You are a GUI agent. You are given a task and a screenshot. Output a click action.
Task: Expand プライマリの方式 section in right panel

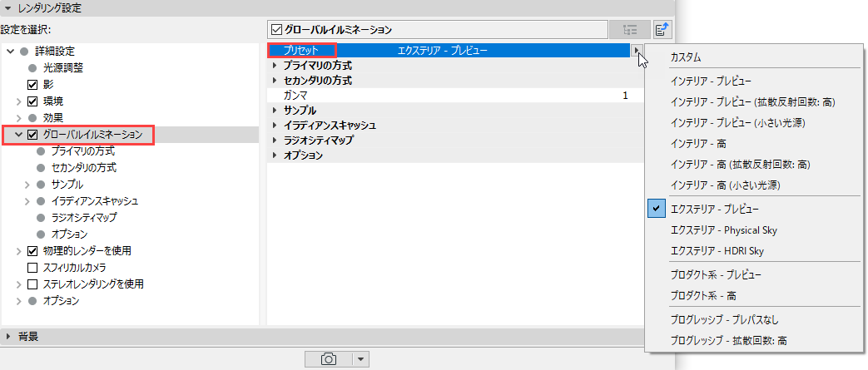[275, 66]
